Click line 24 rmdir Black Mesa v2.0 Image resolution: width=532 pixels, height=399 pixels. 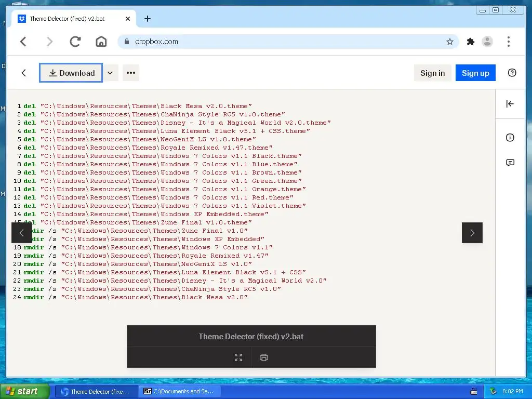click(136, 298)
